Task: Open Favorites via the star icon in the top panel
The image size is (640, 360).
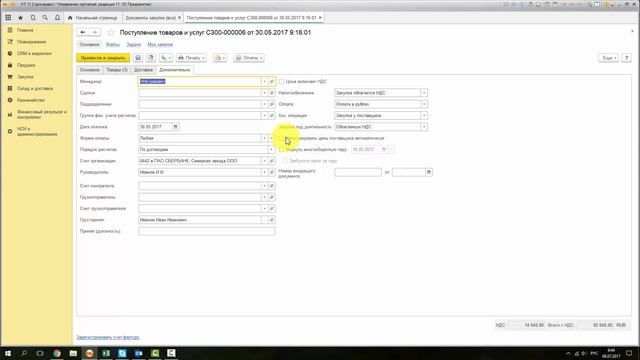Action: [20, 18]
